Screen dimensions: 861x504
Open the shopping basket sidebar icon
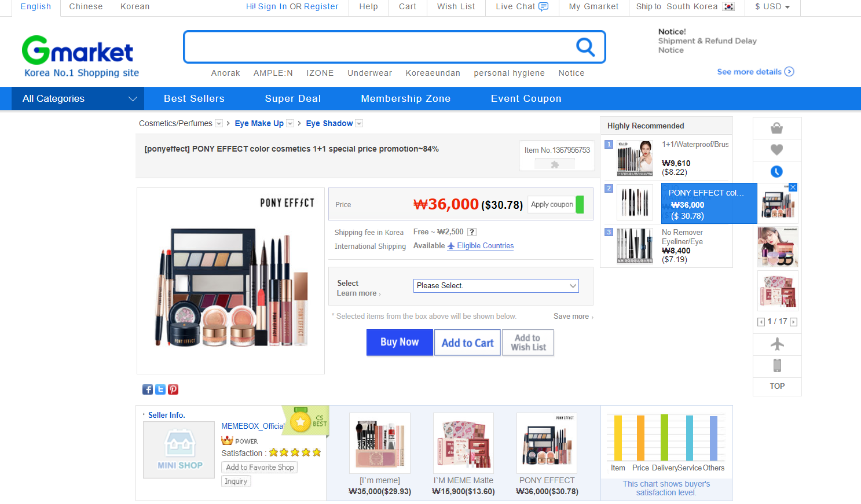coord(777,128)
